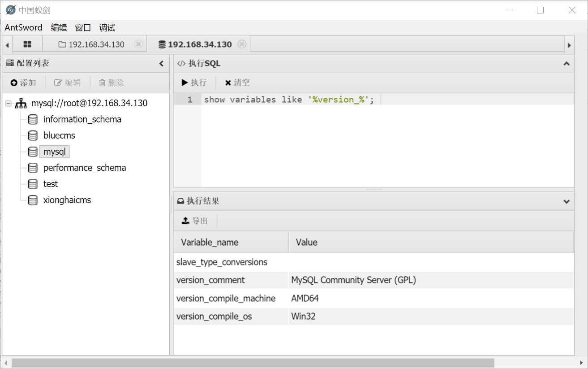This screenshot has height=369, width=588.
Task: Click mysql database cylinder icon
Action: (33, 152)
